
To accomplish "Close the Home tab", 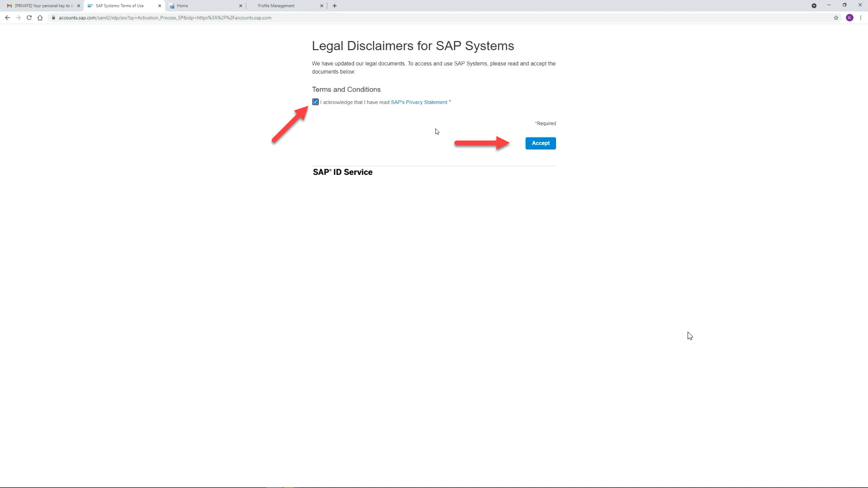I will point(241,6).
